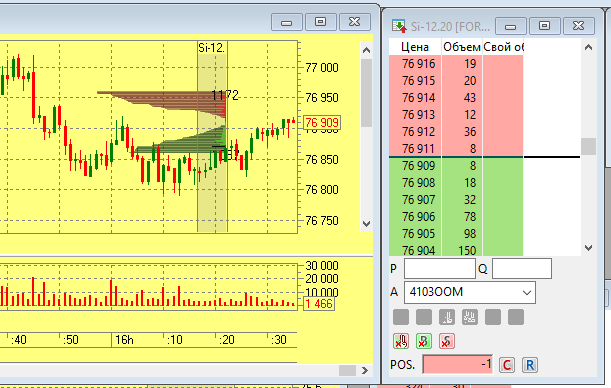Open the account dropdown 4103OOM

470,292
